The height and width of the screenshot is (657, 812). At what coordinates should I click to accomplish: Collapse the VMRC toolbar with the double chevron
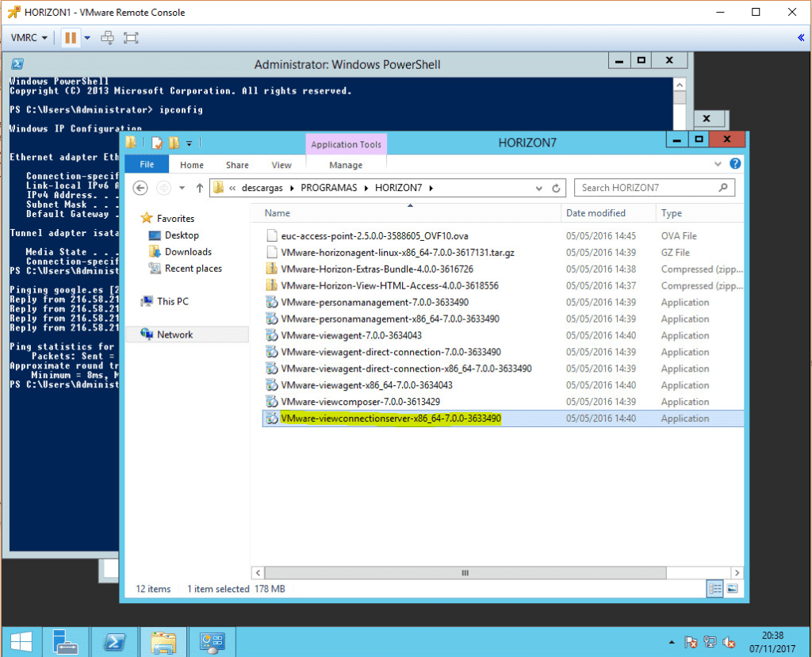tap(801, 37)
